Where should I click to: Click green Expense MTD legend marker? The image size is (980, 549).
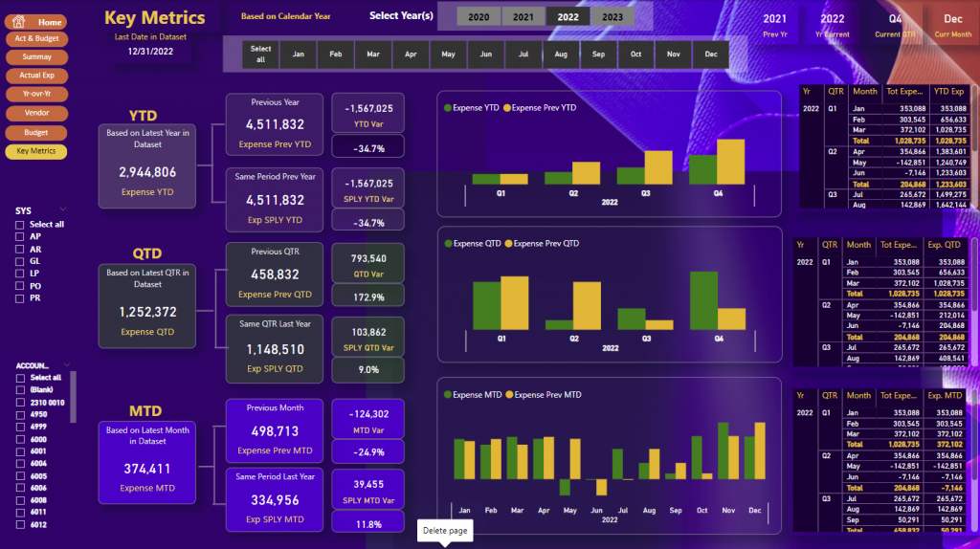448,395
